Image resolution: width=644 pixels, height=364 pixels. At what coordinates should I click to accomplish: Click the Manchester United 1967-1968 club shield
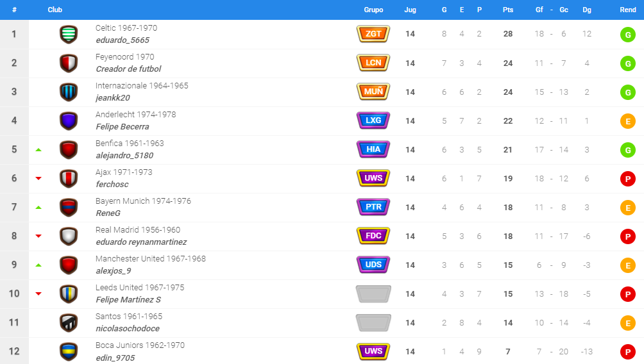[x=69, y=265]
